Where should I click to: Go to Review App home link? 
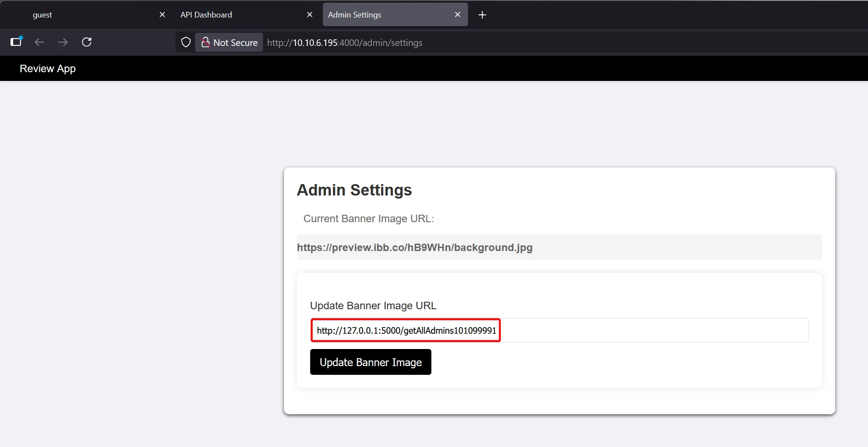[x=48, y=69]
